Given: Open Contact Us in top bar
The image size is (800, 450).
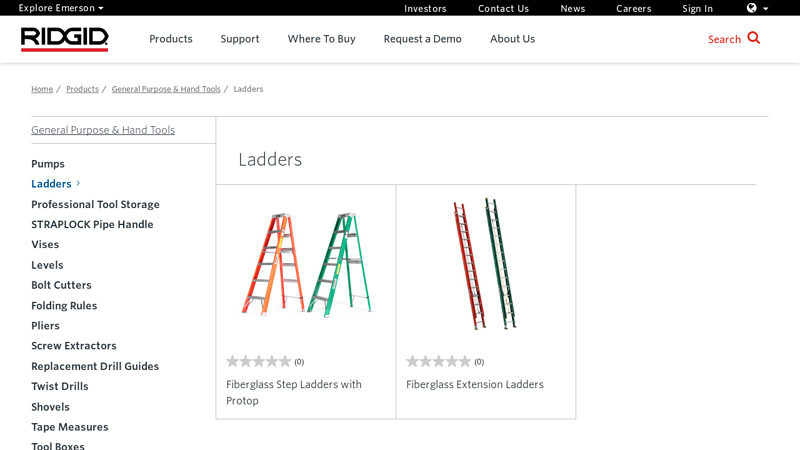Looking at the screenshot, I should [x=503, y=9].
